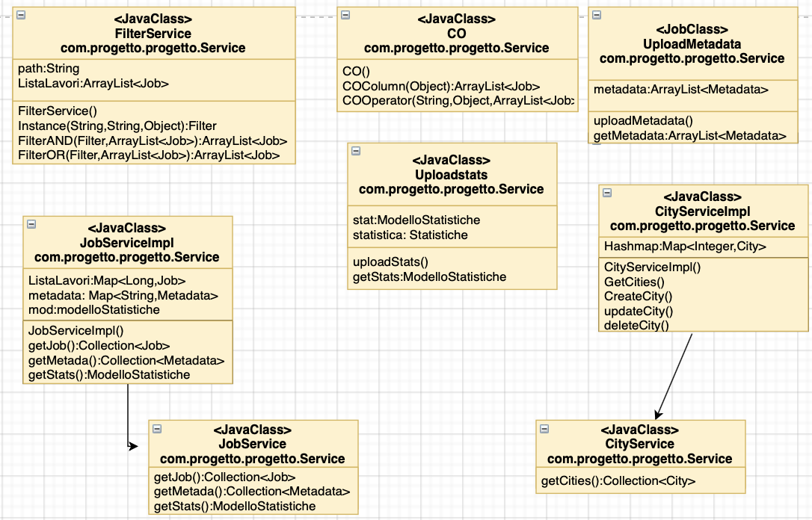Image resolution: width=812 pixels, height=520 pixels.
Task: Click the GetCities() method line
Action: [634, 282]
